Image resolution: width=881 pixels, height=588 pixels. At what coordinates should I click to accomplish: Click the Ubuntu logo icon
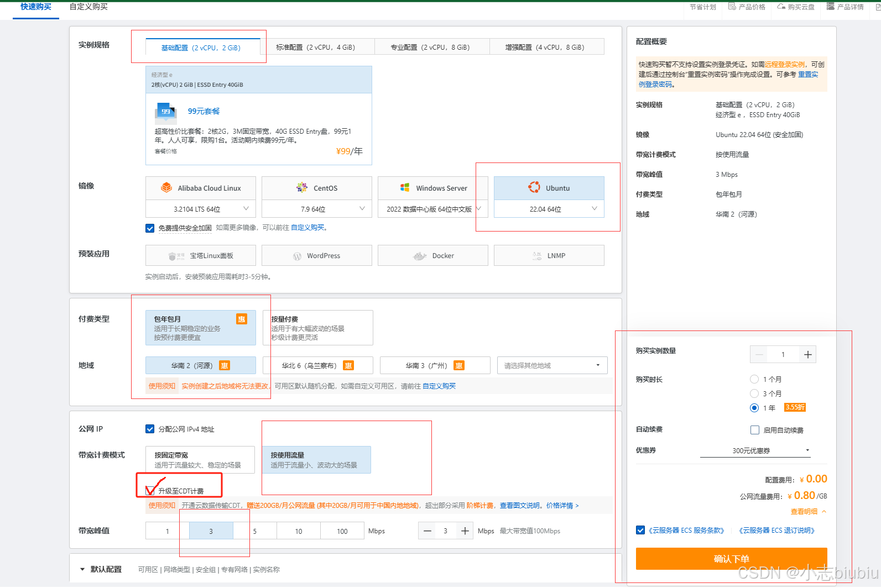point(534,187)
